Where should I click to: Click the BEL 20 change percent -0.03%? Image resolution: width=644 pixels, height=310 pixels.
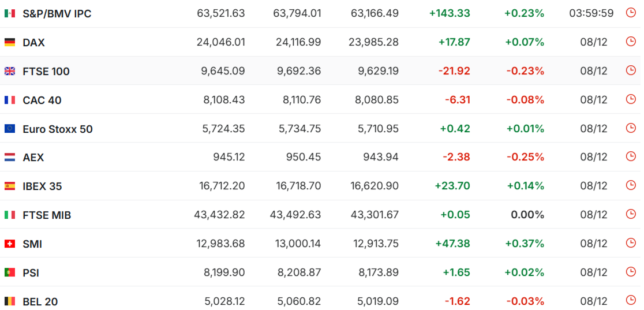coord(525,301)
